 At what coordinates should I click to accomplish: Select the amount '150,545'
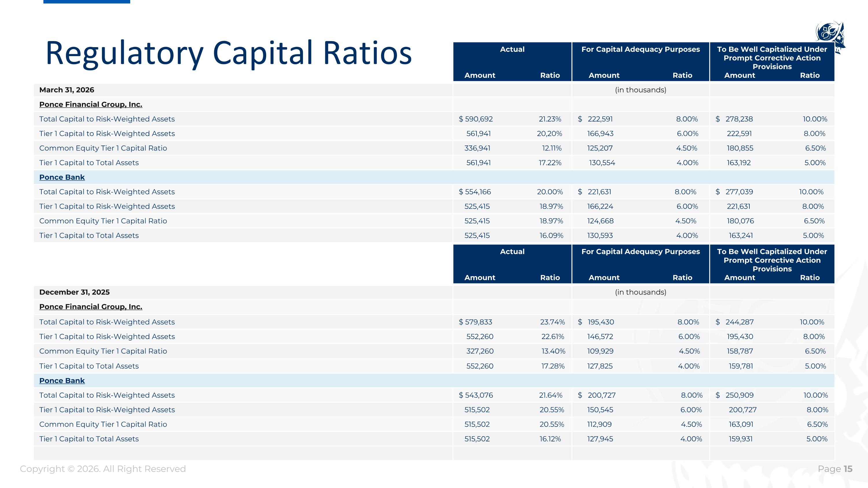click(600, 410)
